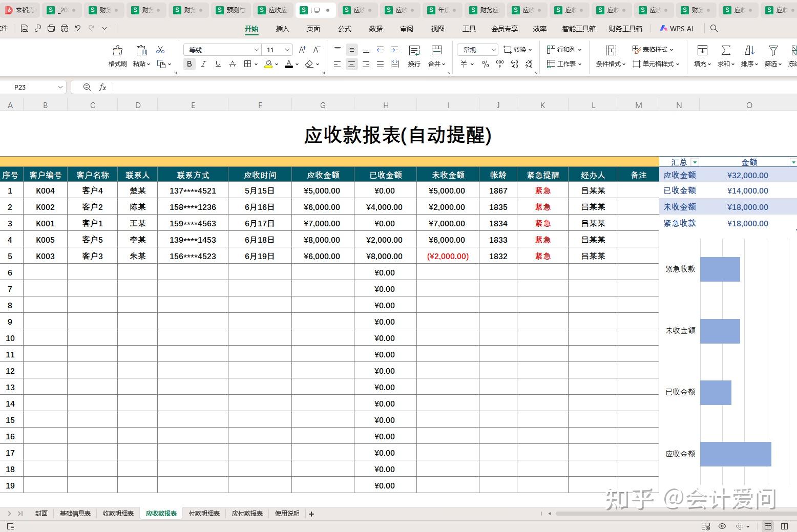797x532 pixels.
Task: Cut selection with the scissors icon
Action: point(160,50)
